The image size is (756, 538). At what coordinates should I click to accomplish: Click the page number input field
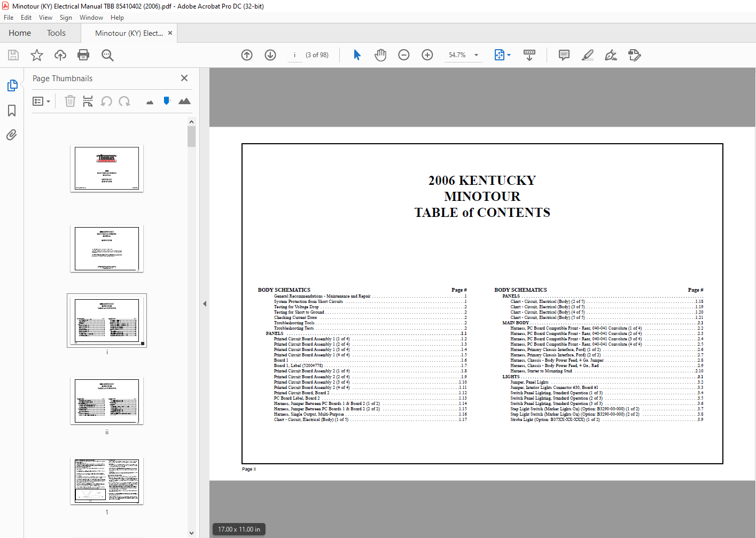point(294,55)
